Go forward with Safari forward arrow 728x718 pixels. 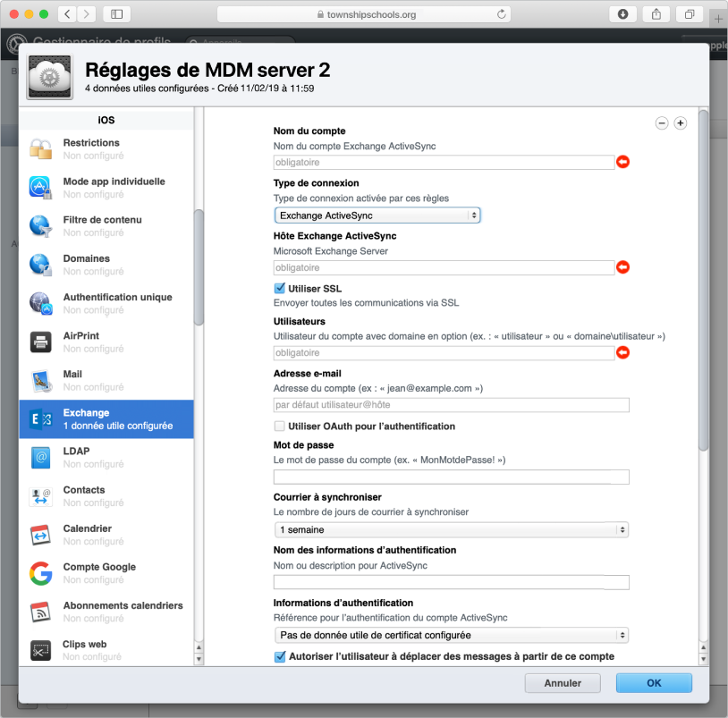tap(87, 14)
